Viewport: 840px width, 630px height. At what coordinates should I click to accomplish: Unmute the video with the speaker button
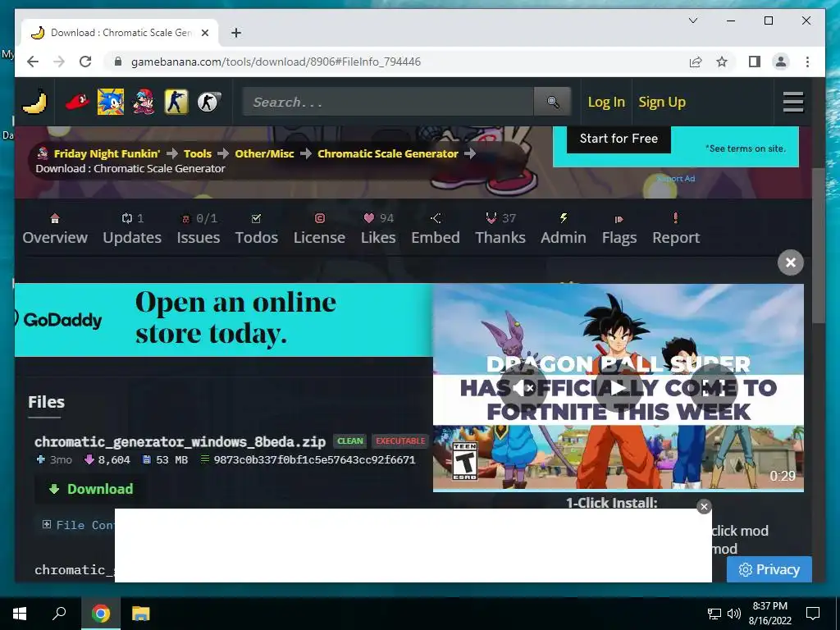pos(523,388)
